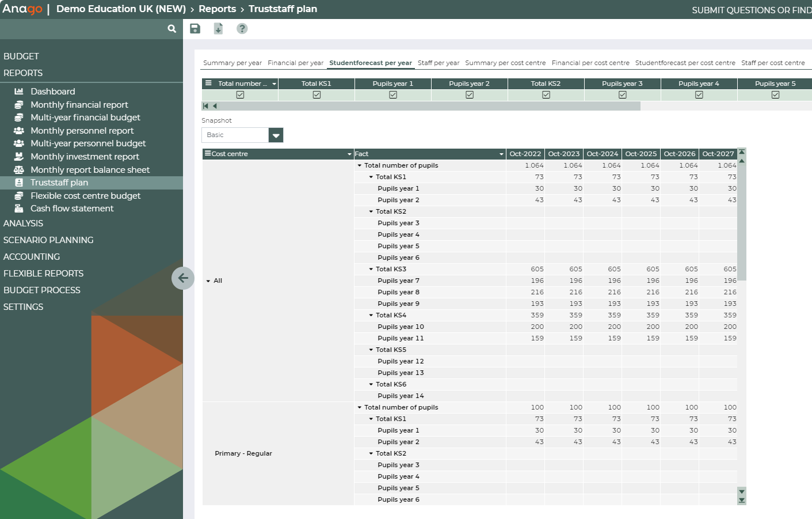Screen dimensions: 812x519
Task: Collapse the All cost centre row
Action: click(208, 281)
